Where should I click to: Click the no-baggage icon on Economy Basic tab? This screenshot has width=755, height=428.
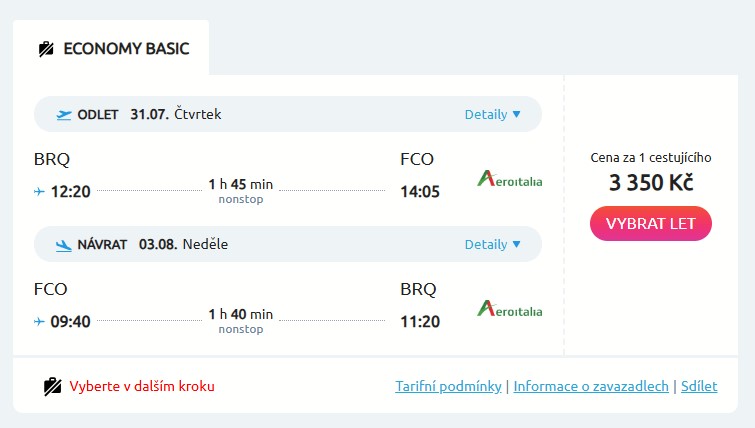(45, 49)
